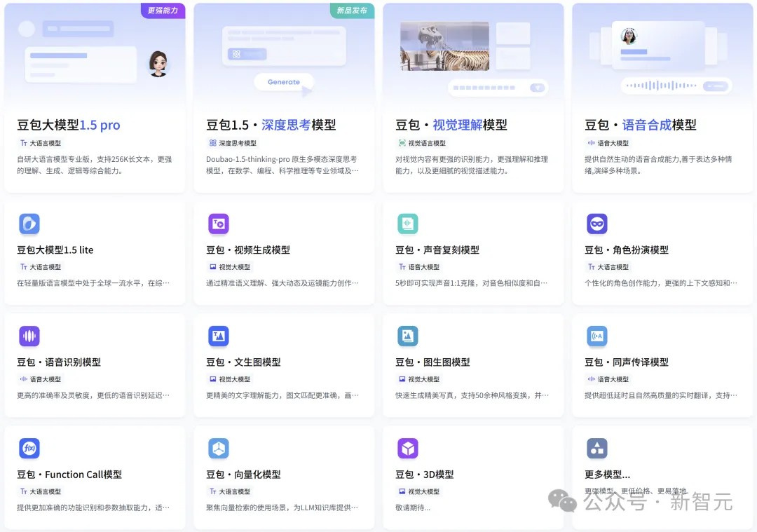757x532 pixels.
Task: Click 大语言模型 tag under Function Call模型
Action: [x=41, y=491]
